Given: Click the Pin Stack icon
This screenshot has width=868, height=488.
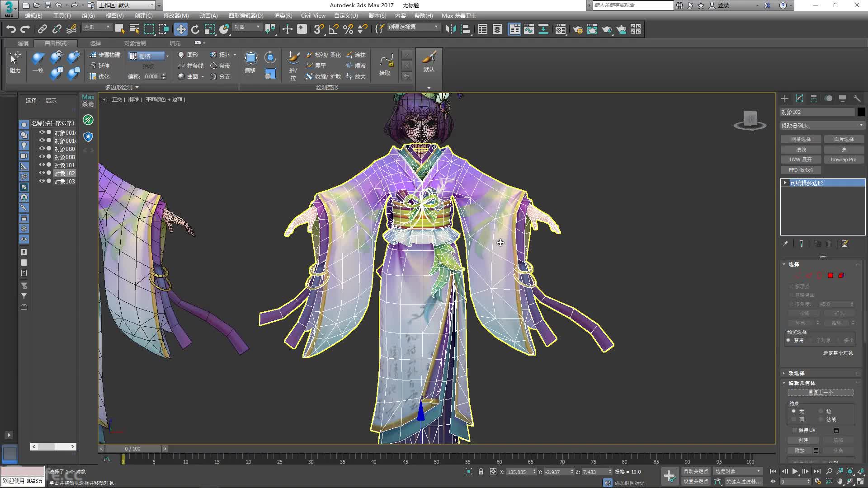Looking at the screenshot, I should coord(786,244).
